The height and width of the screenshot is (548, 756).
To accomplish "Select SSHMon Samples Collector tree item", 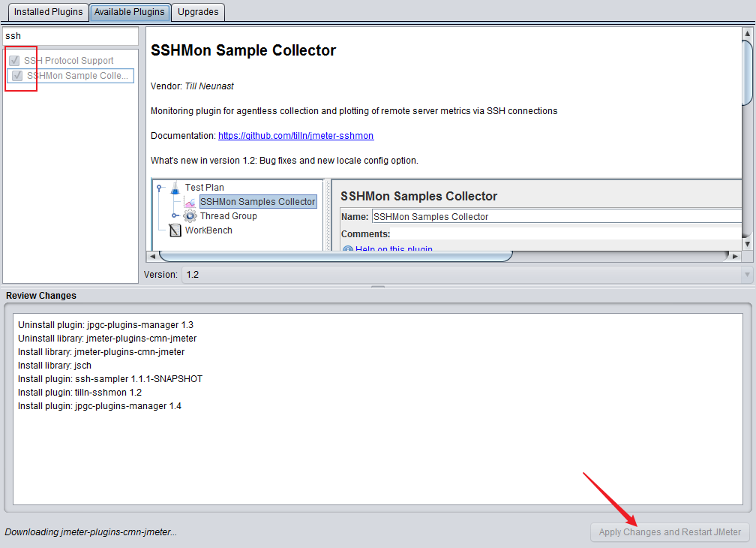I will click(258, 202).
